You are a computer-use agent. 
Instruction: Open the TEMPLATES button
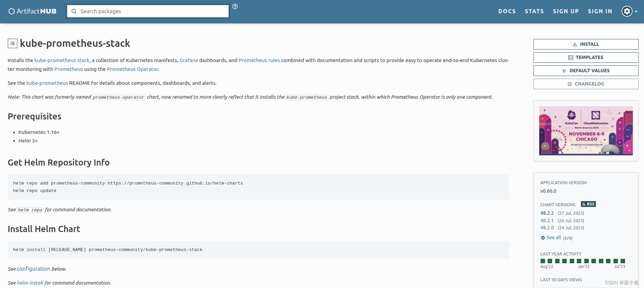coord(586,57)
